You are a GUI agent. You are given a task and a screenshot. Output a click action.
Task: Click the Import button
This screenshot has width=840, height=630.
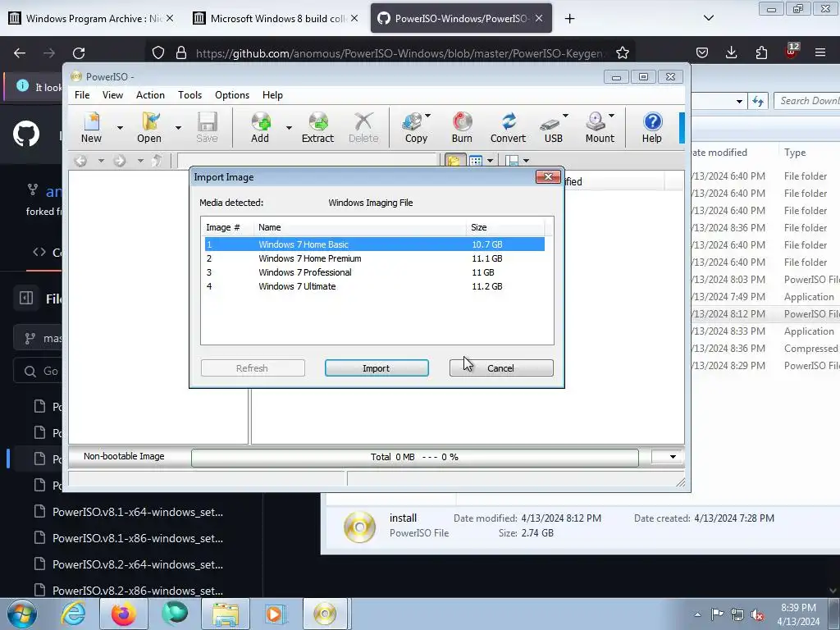tap(377, 368)
